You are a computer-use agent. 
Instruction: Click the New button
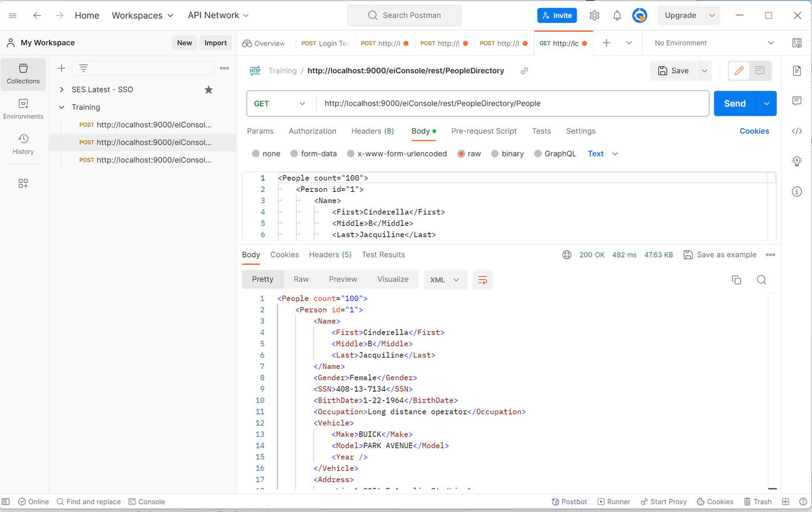click(184, 43)
